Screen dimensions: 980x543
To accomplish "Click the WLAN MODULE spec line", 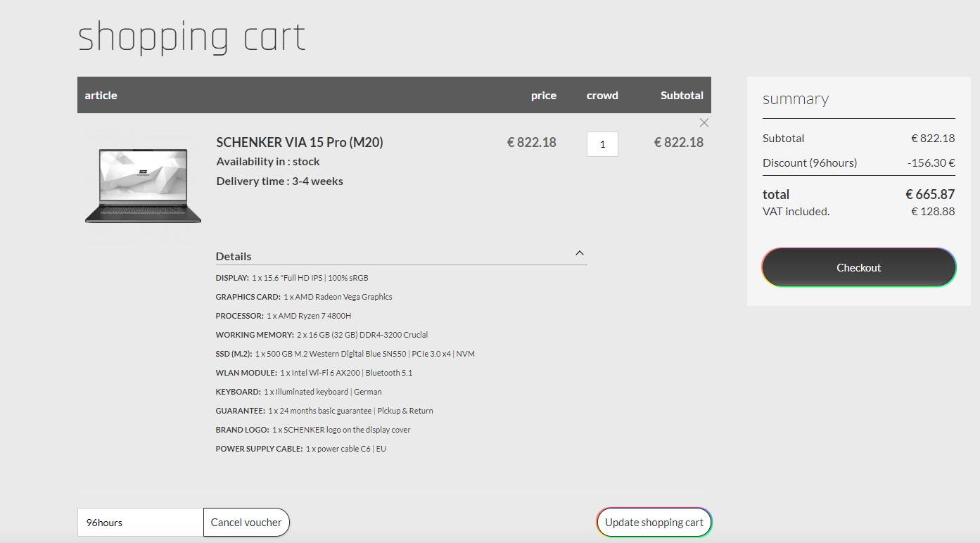I will tap(314, 373).
